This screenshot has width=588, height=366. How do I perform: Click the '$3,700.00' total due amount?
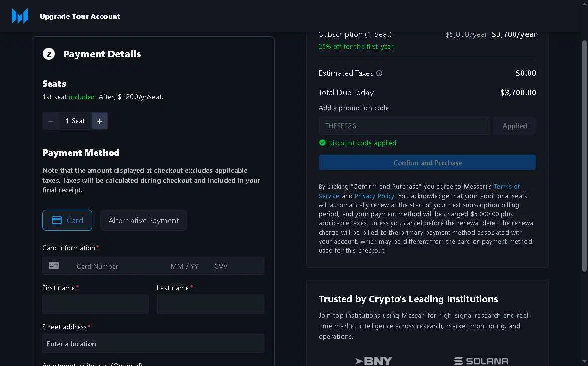pyautogui.click(x=518, y=92)
